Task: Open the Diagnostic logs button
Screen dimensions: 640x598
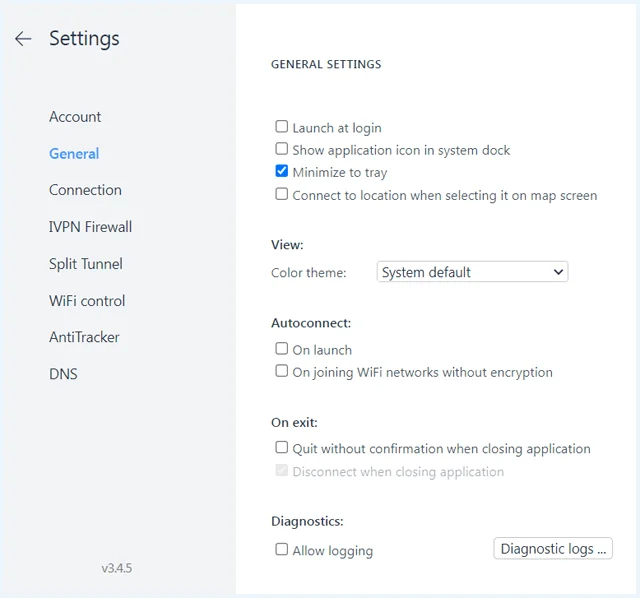Action: click(x=553, y=549)
